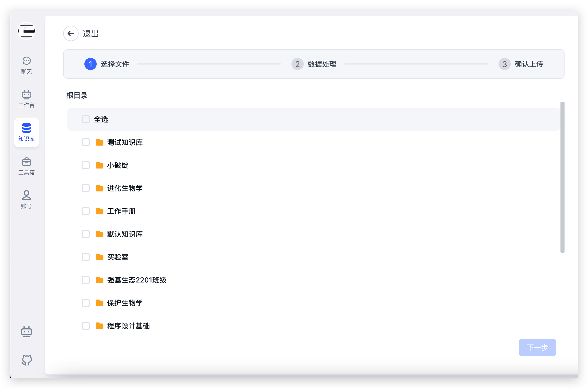
Task: Tick the 测试知识库 checkbox
Action: click(x=86, y=142)
